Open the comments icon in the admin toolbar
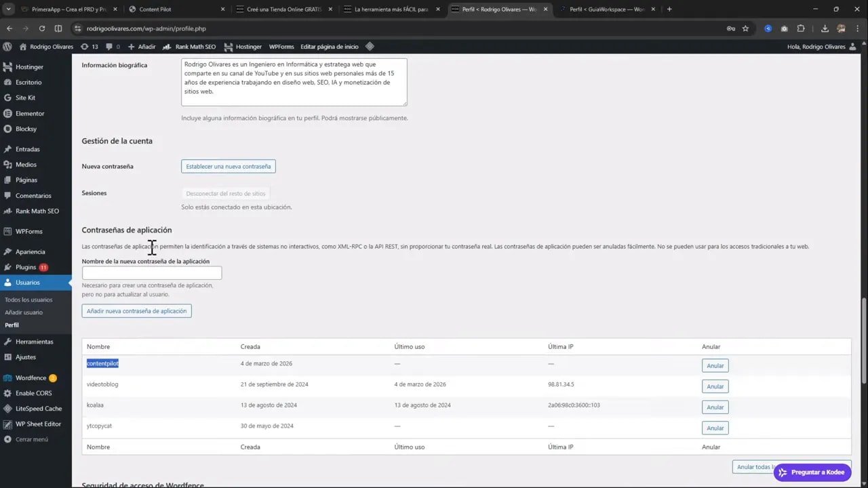The height and width of the screenshot is (488, 868). pos(108,46)
